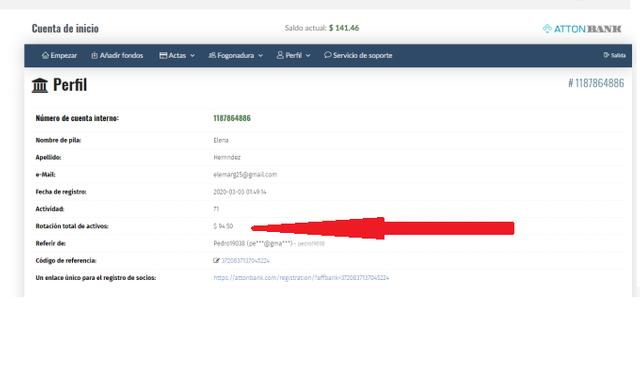Expand the Perfil menu dropdown arrow
Screen dimensions: 640x385
point(308,56)
